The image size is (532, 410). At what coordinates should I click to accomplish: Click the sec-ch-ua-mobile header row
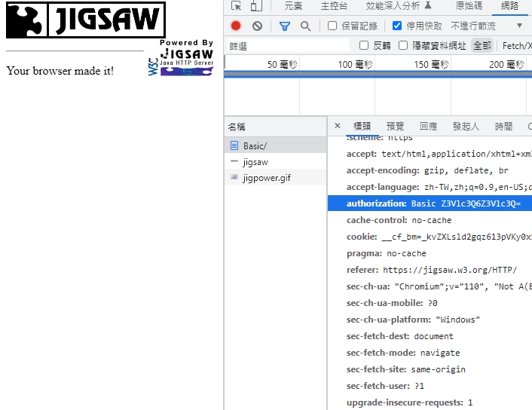[x=430, y=303]
